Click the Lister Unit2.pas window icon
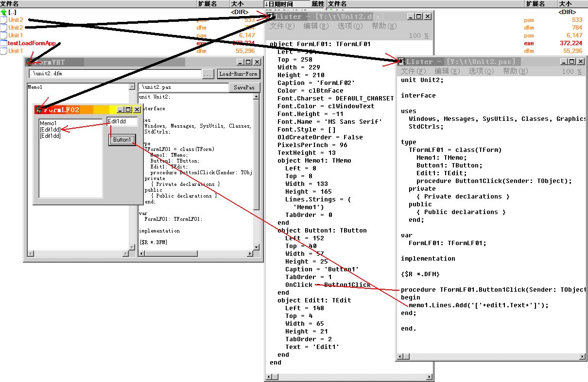This screenshot has height=382, width=588. pos(401,62)
